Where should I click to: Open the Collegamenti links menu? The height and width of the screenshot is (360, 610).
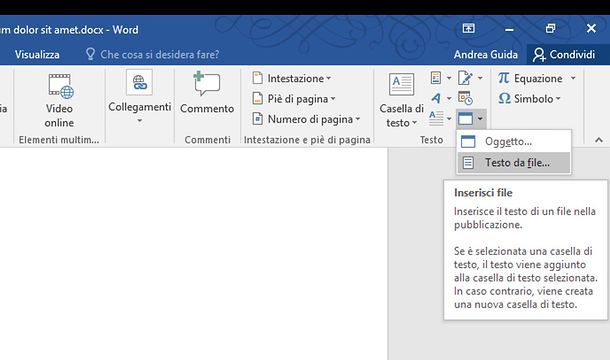click(139, 97)
